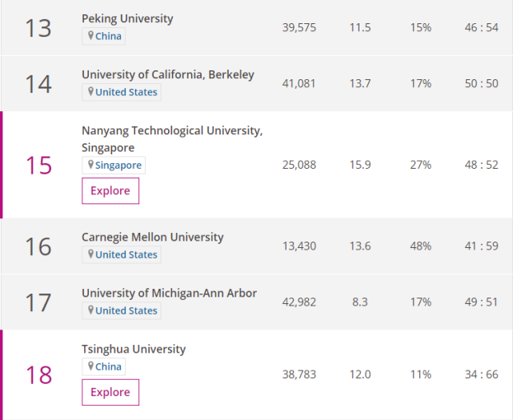Screen dimensions: 513x420
Task: Click location pin icon under Carnegie Mellon University
Action: click(91, 254)
